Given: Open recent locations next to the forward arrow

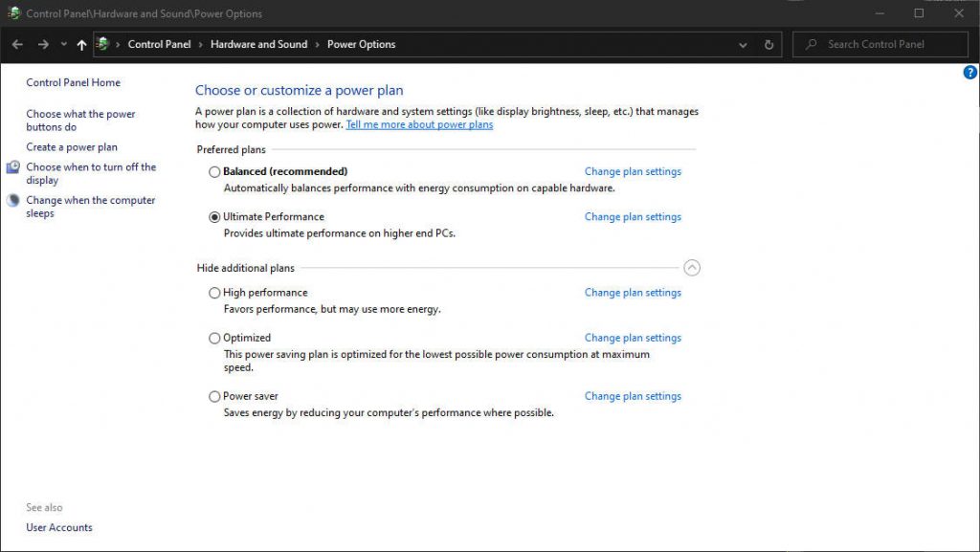Looking at the screenshot, I should 62,44.
